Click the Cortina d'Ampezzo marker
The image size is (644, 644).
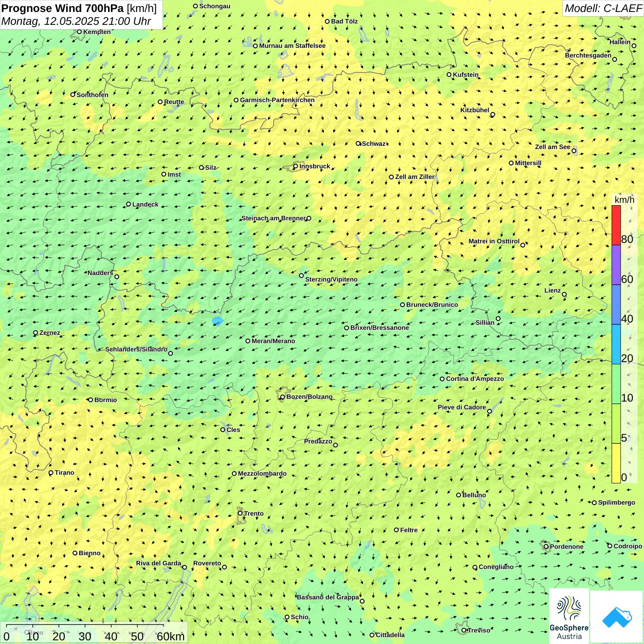click(443, 379)
